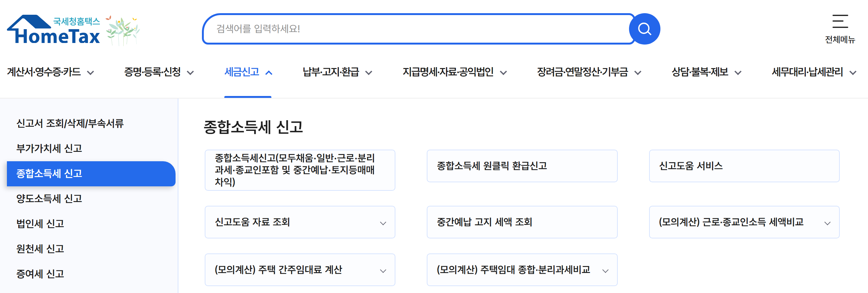Image resolution: width=868 pixels, height=293 pixels.
Task: Expand (모의계산) 주택임대 종합·분리과세비교 dropdown
Action: pyautogui.click(x=522, y=270)
